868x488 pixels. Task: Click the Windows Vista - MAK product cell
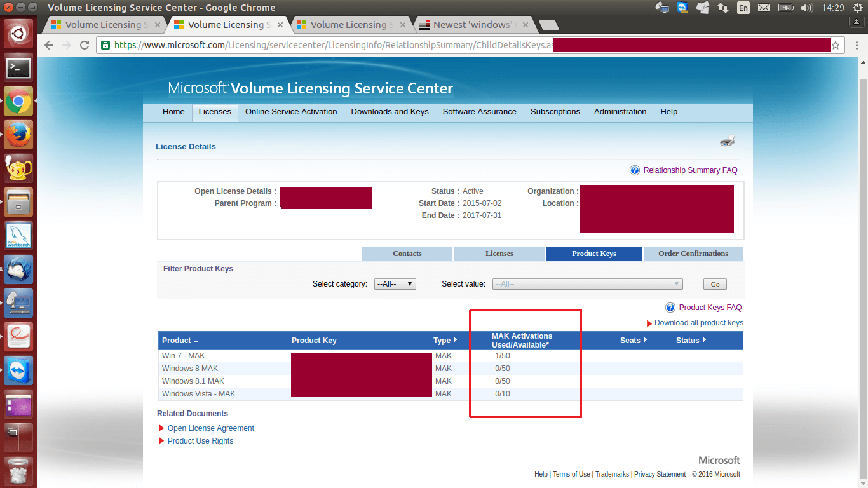click(198, 394)
